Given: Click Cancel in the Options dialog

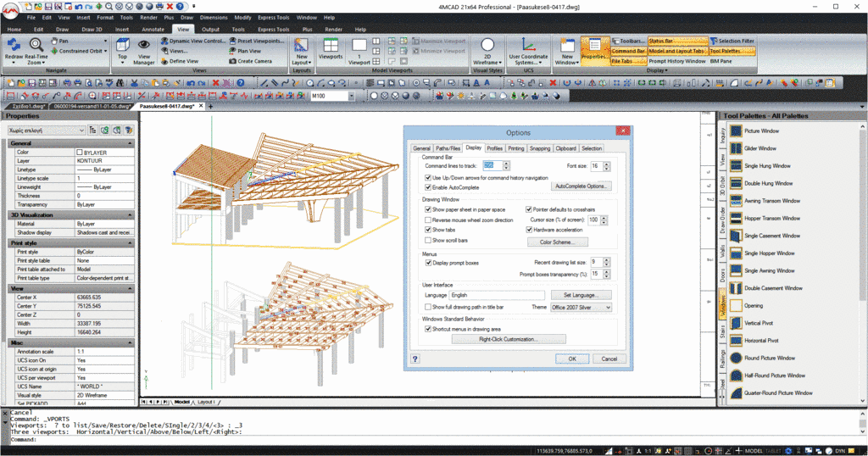Looking at the screenshot, I should 609,359.
